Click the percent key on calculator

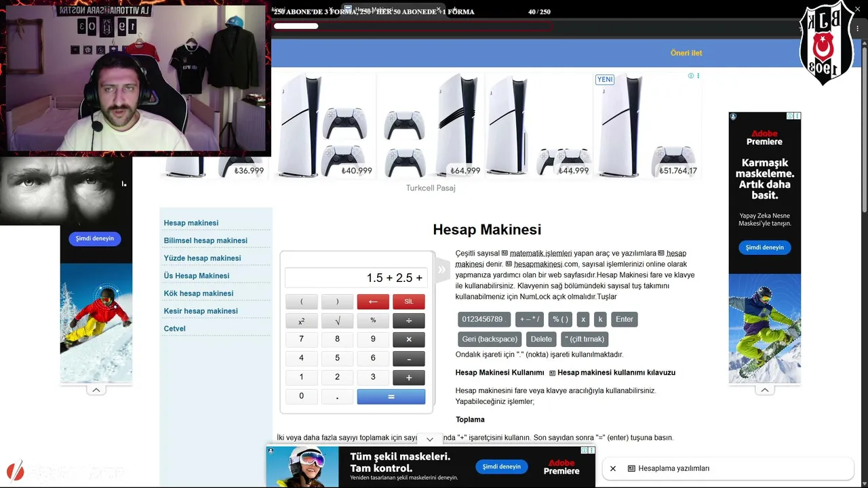(373, 321)
